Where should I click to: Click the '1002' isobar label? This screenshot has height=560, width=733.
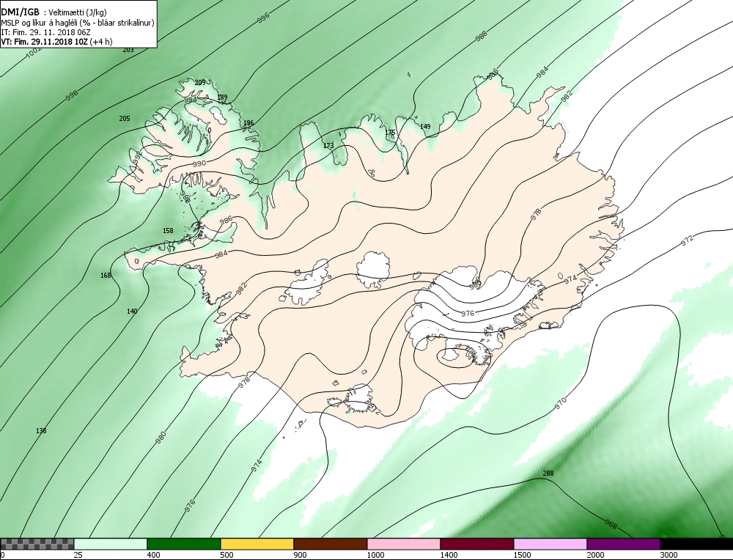tap(34, 54)
